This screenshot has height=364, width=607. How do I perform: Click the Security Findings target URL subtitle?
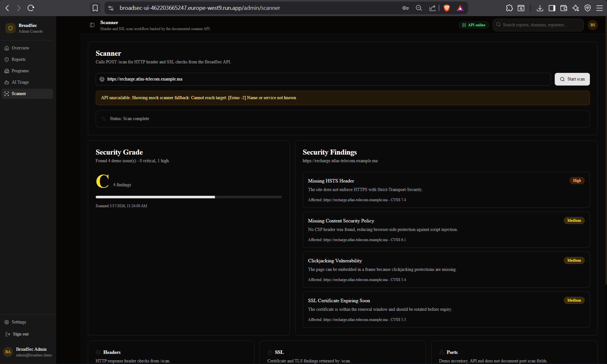coord(340,161)
